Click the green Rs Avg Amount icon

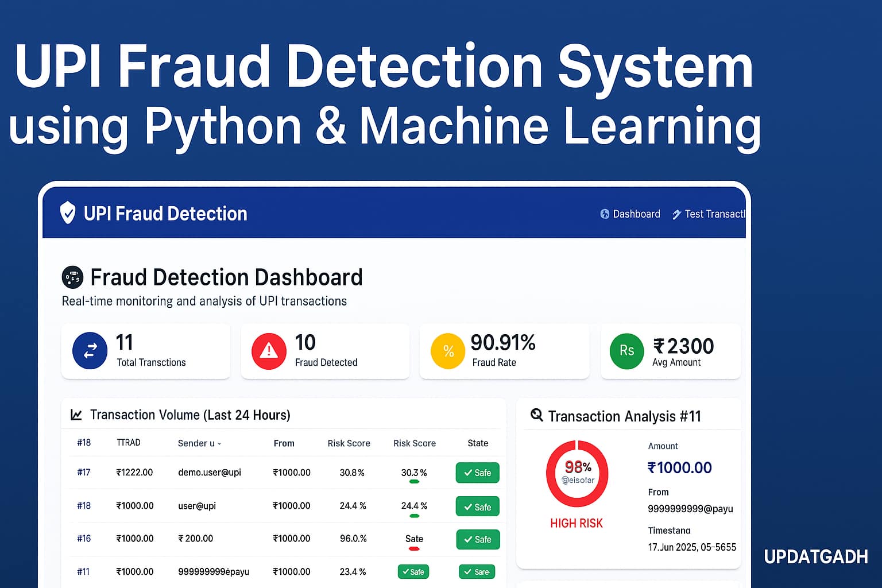[x=626, y=351]
